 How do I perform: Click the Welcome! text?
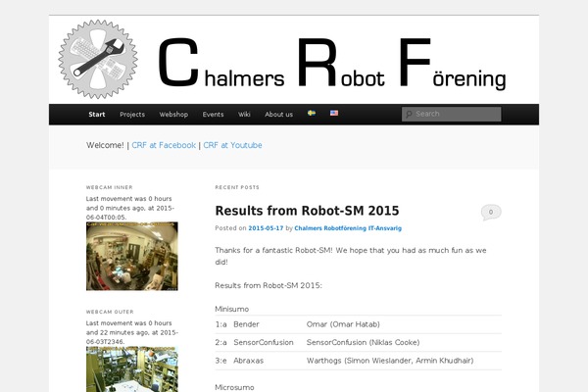point(105,145)
